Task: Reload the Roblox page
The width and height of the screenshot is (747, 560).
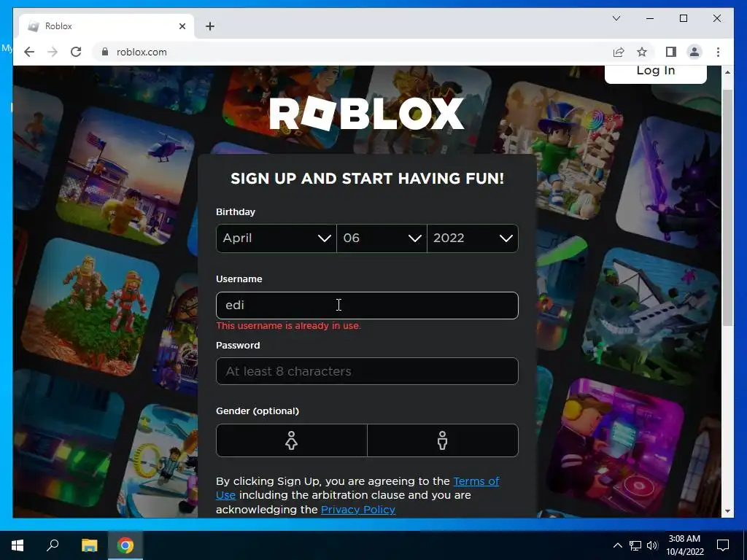Action: click(x=76, y=52)
